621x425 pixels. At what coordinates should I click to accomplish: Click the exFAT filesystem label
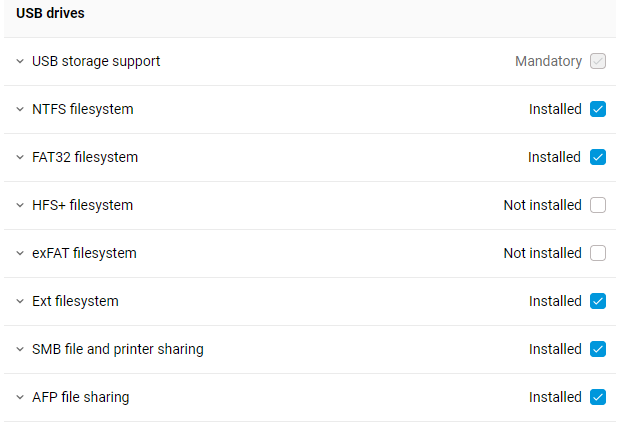tap(84, 253)
